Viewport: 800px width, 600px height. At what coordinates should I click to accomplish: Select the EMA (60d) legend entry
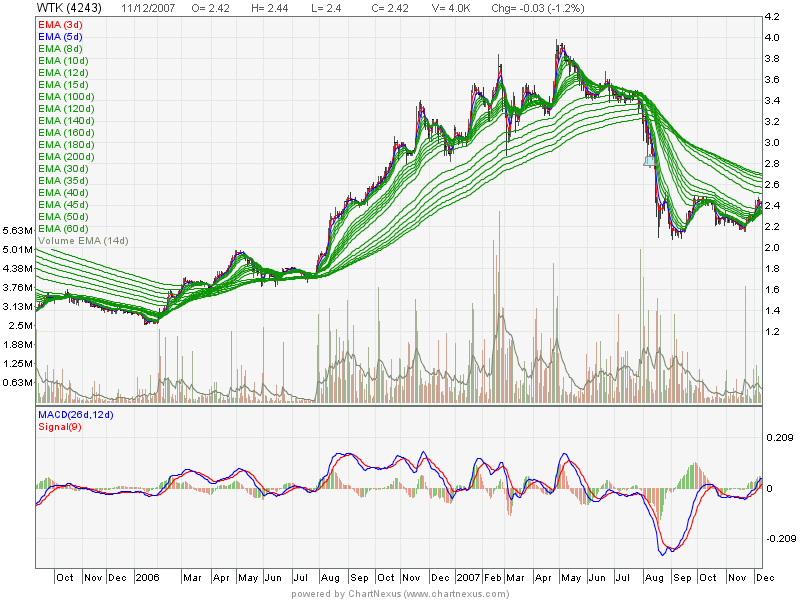63,229
